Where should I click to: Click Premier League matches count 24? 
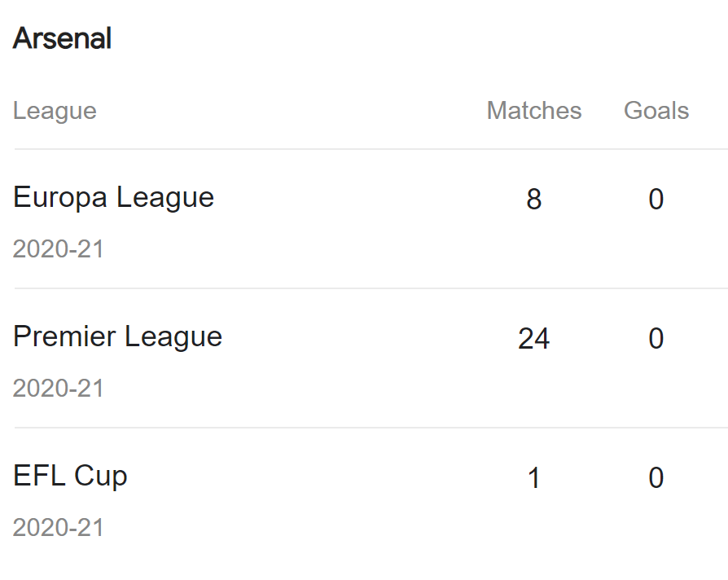(x=534, y=339)
